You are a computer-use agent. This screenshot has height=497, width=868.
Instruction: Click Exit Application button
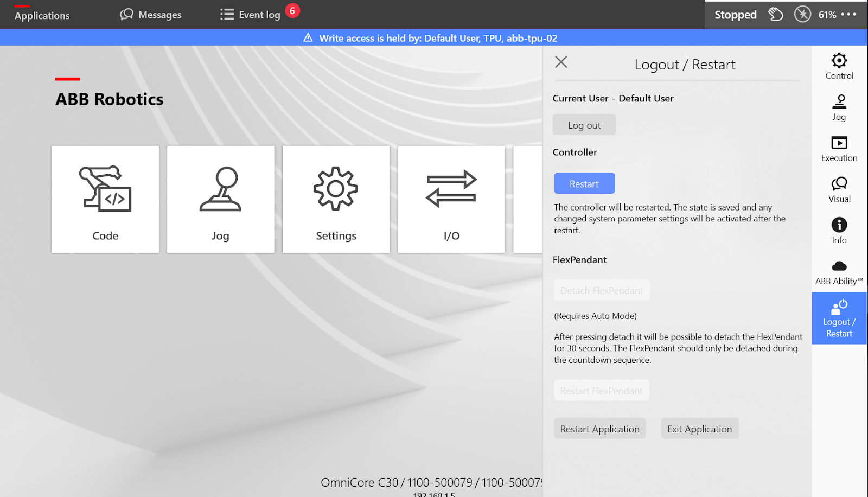[700, 429]
